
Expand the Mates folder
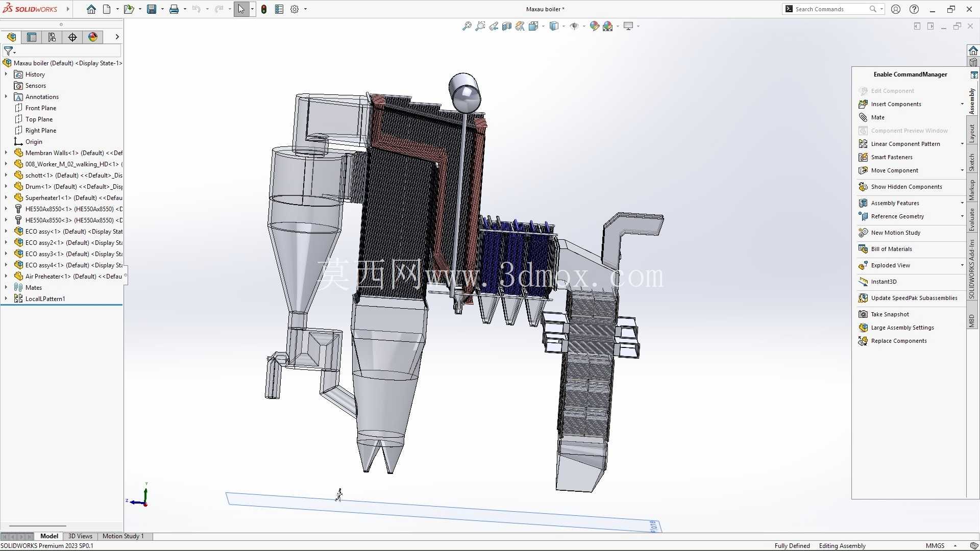[6, 288]
